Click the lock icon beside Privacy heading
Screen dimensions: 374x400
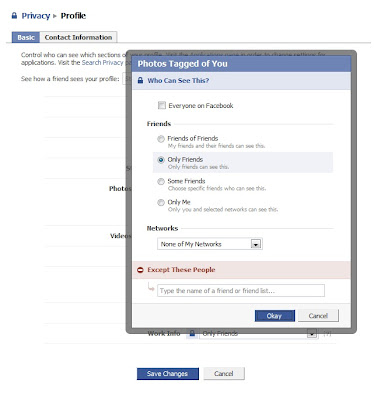(x=14, y=16)
